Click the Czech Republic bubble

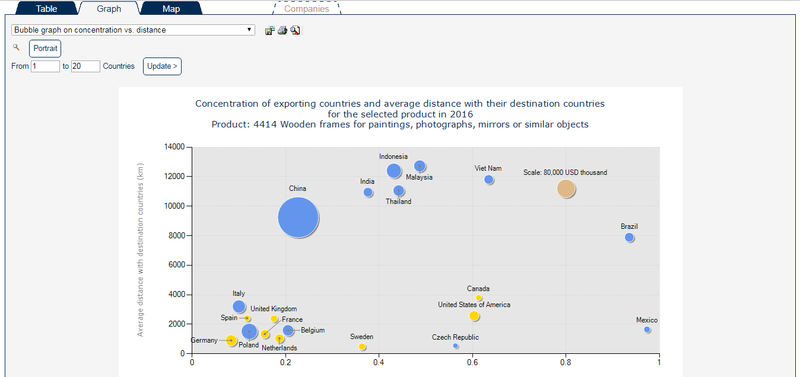pos(455,346)
